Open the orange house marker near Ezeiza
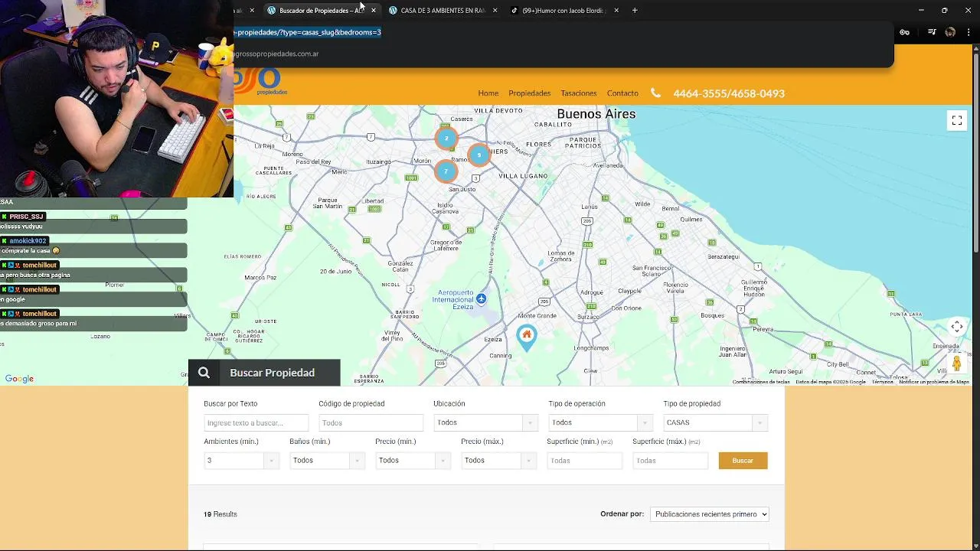 (526, 337)
